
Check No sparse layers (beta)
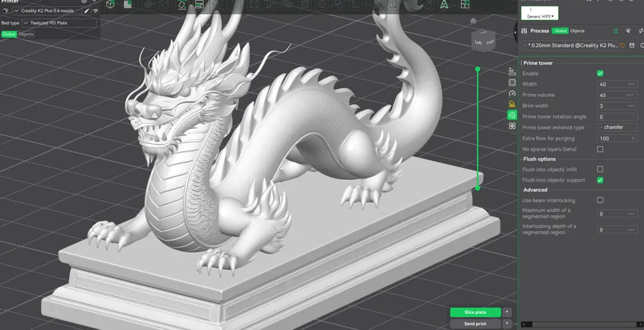[x=600, y=149]
